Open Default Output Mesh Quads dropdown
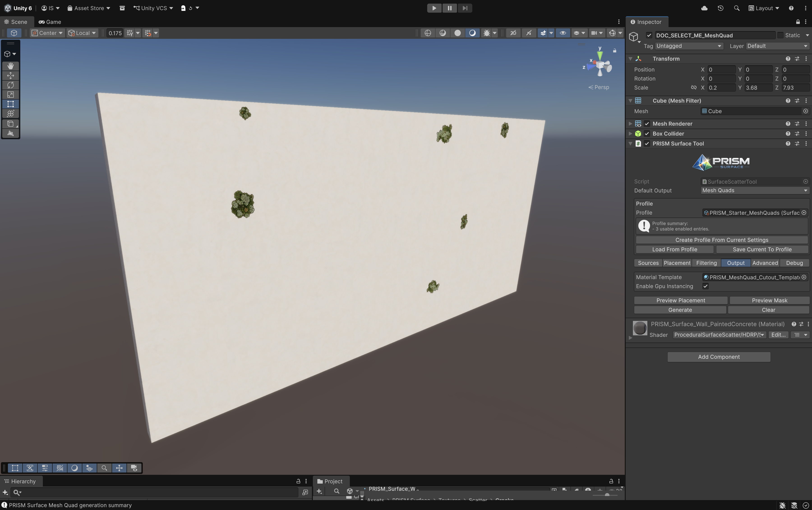The height and width of the screenshot is (510, 812). pyautogui.click(x=755, y=191)
